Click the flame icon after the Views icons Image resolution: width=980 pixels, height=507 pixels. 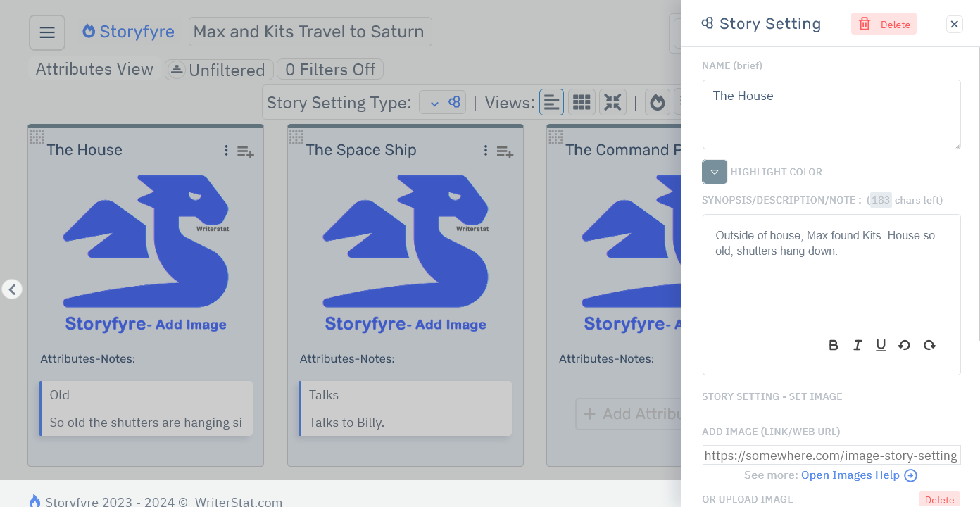pyautogui.click(x=657, y=101)
